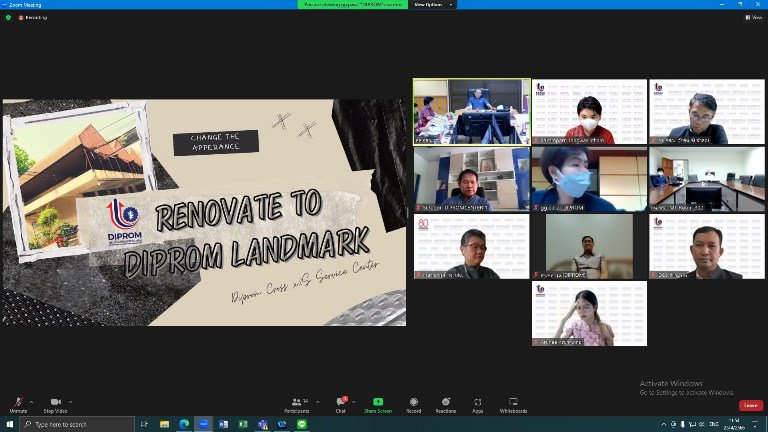
Task: Open Microsoft Edge from taskbar
Action: click(184, 424)
